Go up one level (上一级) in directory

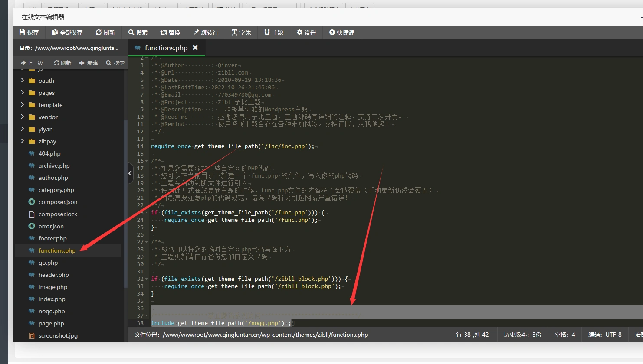tap(32, 63)
